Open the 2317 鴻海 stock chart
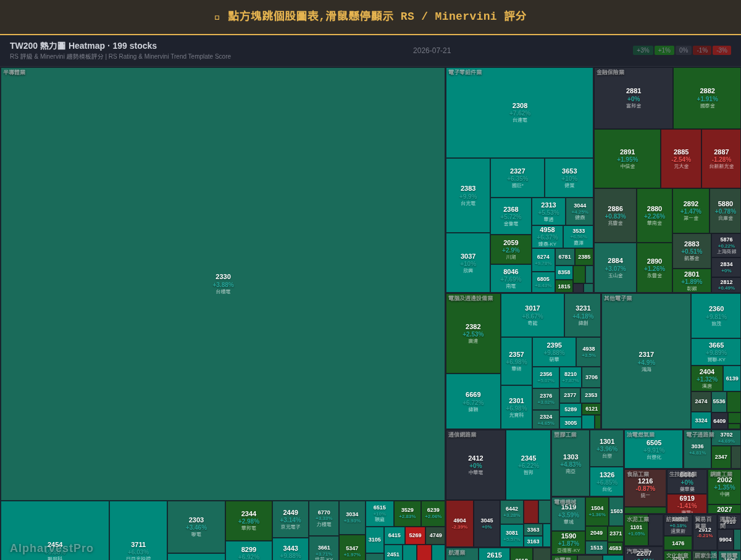This screenshot has width=741, height=560. coord(646,361)
